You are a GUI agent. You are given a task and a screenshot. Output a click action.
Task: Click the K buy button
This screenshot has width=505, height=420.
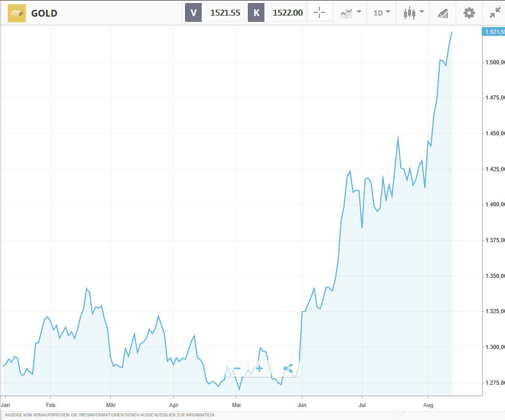pos(256,13)
